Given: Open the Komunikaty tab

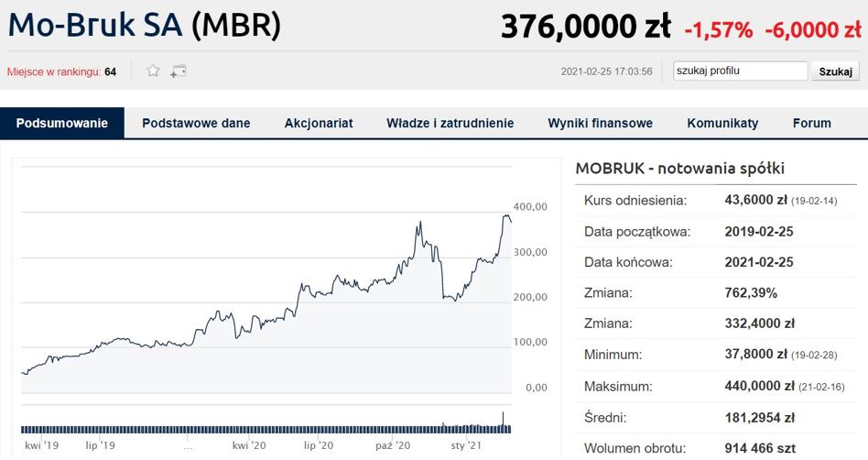Looking at the screenshot, I should (722, 123).
